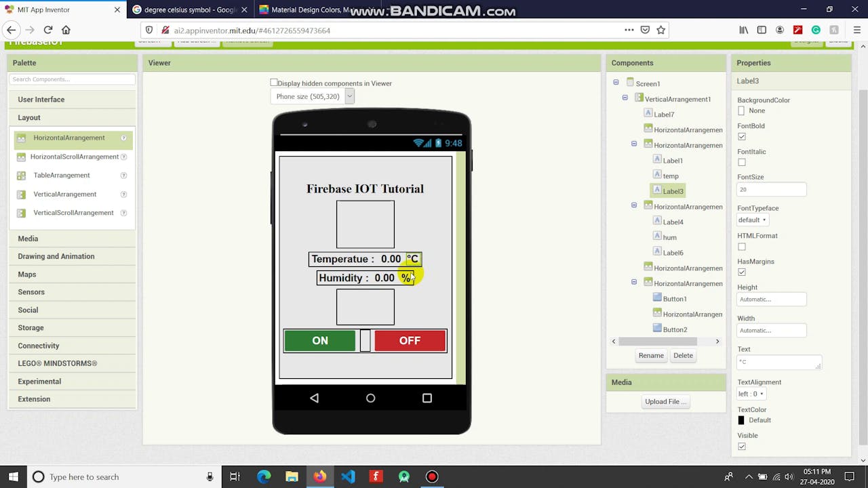Select VerticalScrollArrangement in the palette

(73, 212)
